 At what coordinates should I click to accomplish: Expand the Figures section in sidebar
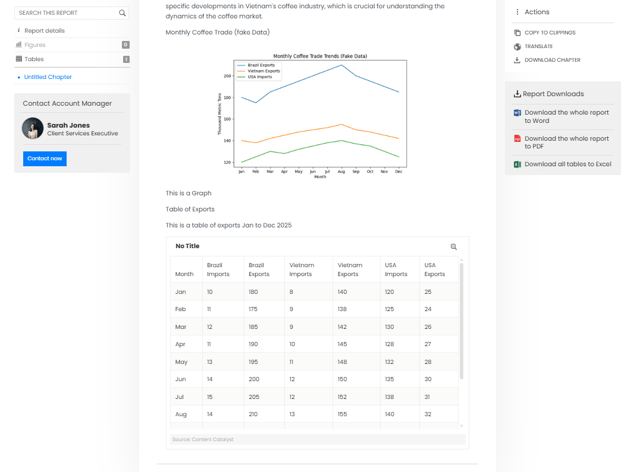pyautogui.click(x=35, y=45)
